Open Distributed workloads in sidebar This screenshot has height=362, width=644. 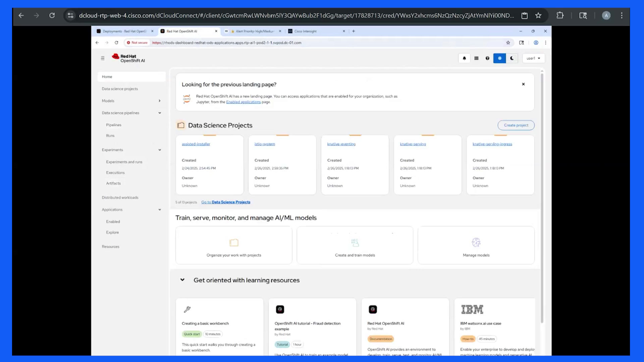tap(120, 197)
